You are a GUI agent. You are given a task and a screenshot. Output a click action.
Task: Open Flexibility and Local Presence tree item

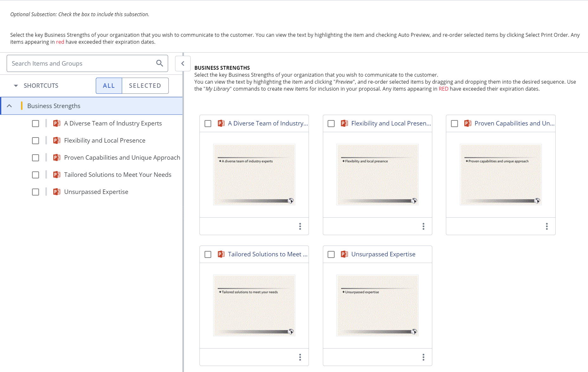point(105,140)
